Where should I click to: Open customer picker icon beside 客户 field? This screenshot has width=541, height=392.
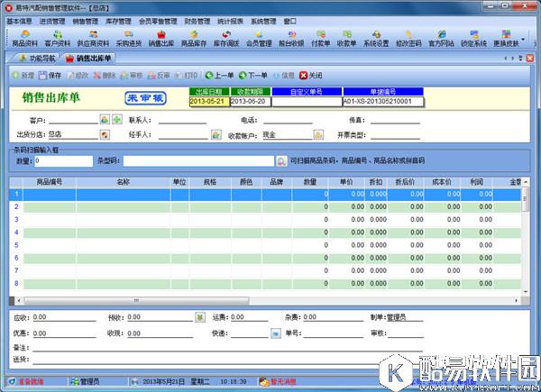click(x=105, y=119)
